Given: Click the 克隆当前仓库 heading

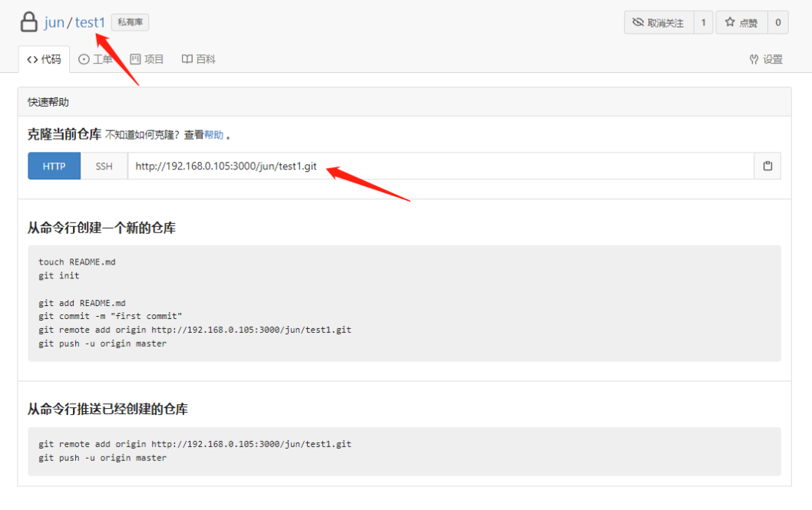Looking at the screenshot, I should [x=64, y=134].
